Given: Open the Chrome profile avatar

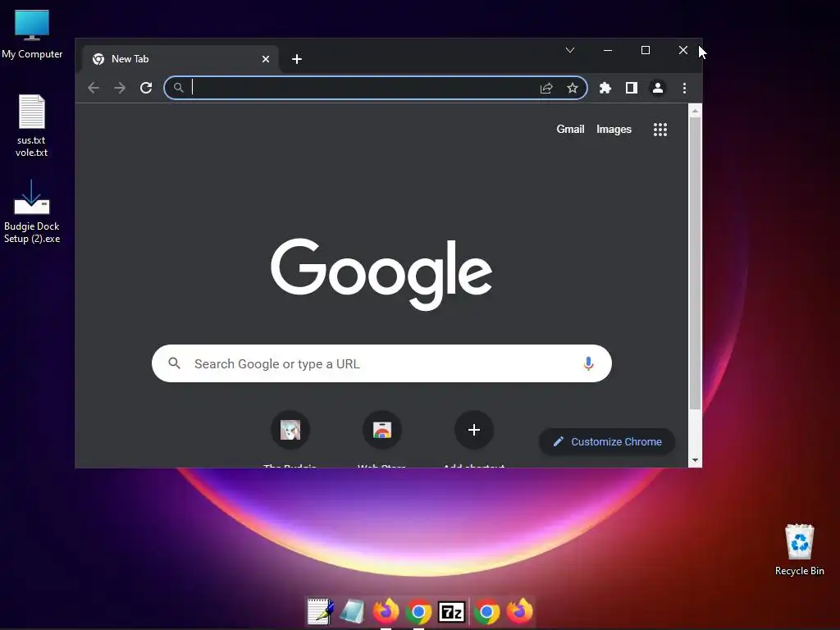Looking at the screenshot, I should click(x=657, y=88).
